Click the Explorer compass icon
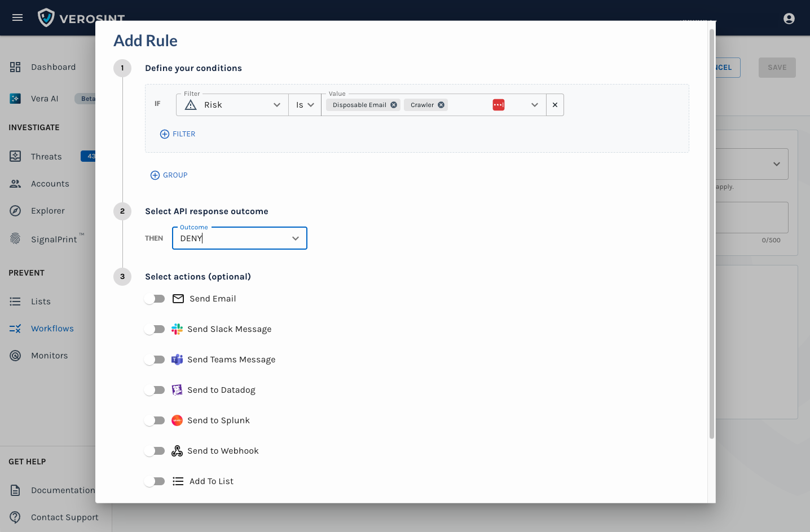Screen dimensions: 810x532 point(15,211)
